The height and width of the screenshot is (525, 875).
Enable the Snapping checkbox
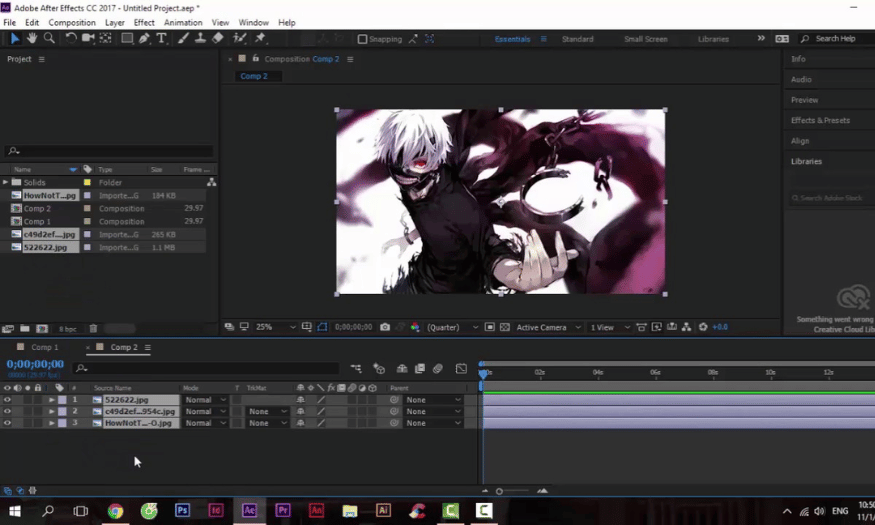[x=362, y=39]
